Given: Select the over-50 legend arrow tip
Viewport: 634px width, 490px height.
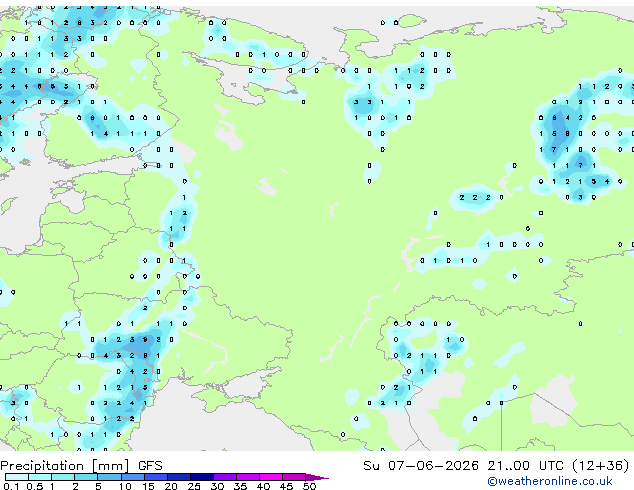Looking at the screenshot, I should point(317,477).
